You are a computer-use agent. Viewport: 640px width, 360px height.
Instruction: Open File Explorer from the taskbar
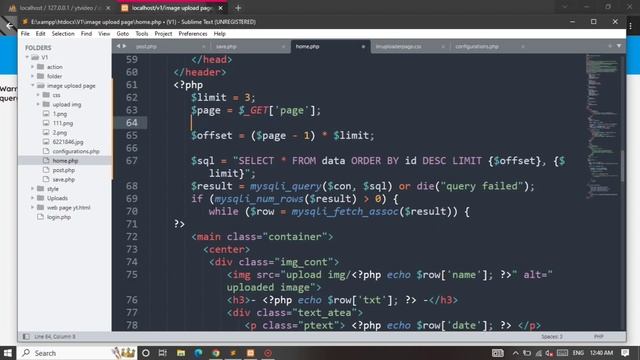tap(181, 353)
